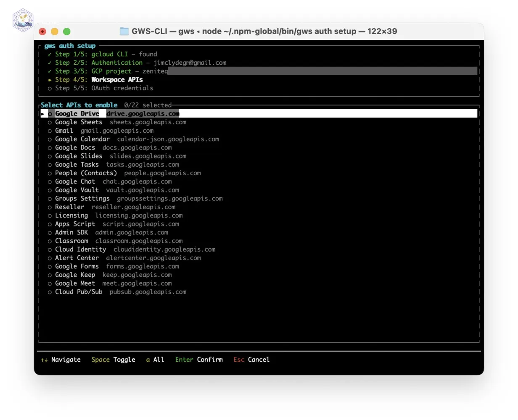Toggle the Google Sheets API circle

[50, 122]
